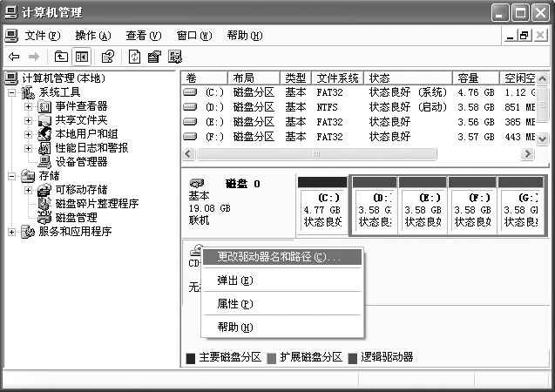Select the (C:) 4.77 GB partition block

click(322, 206)
